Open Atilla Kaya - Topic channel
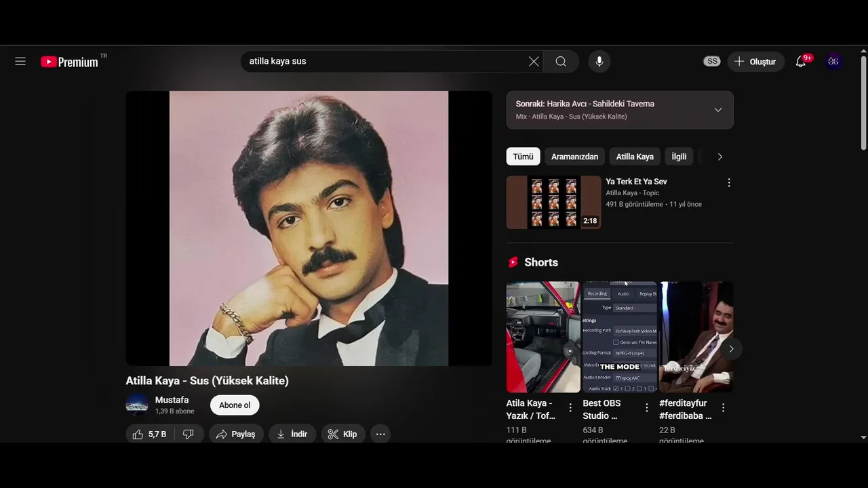 [632, 193]
